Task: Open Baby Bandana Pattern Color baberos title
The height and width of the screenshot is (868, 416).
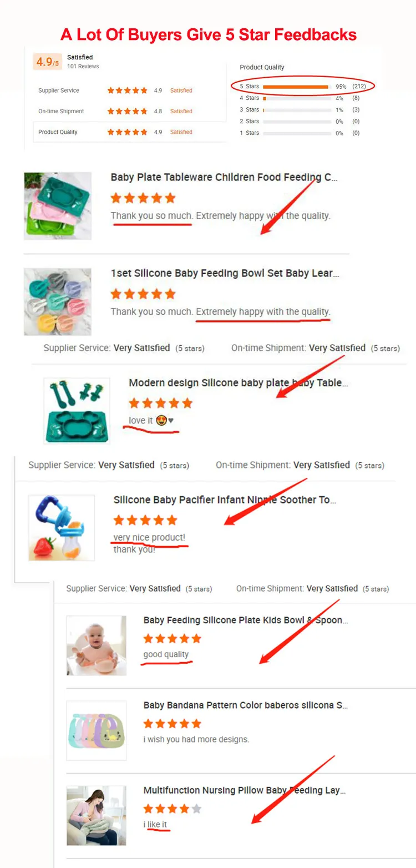Action: tap(246, 705)
